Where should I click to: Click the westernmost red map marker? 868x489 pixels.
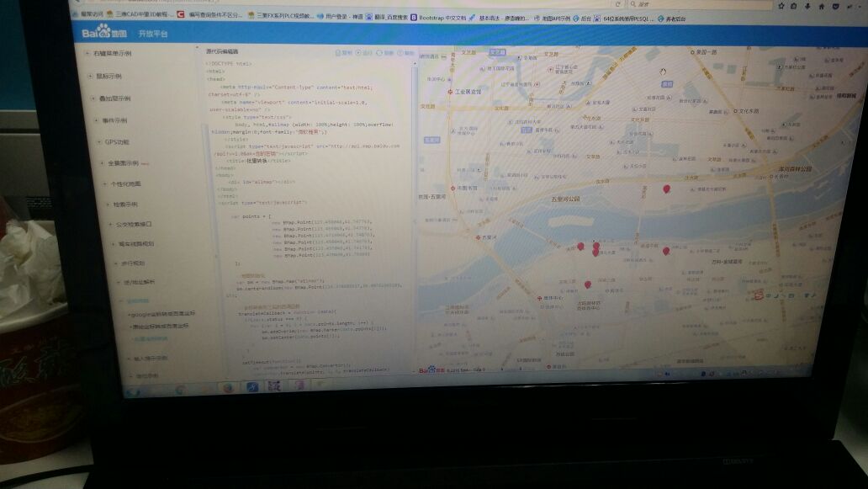click(580, 247)
